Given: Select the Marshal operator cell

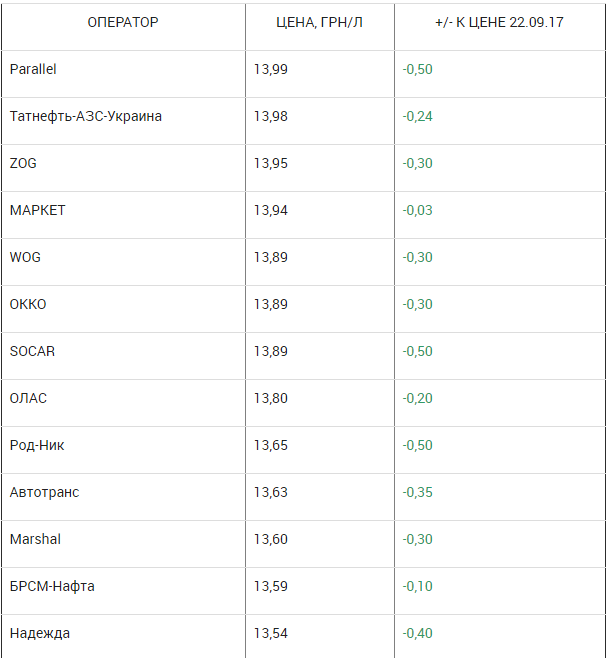Looking at the screenshot, I should [35, 539].
